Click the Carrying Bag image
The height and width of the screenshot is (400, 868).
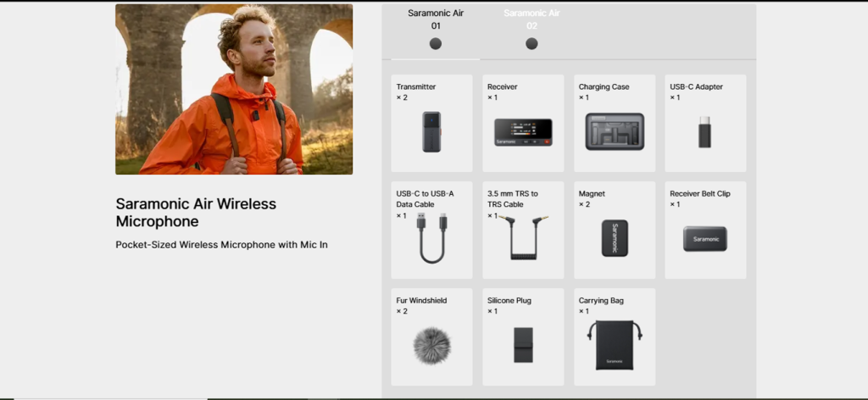[615, 345]
